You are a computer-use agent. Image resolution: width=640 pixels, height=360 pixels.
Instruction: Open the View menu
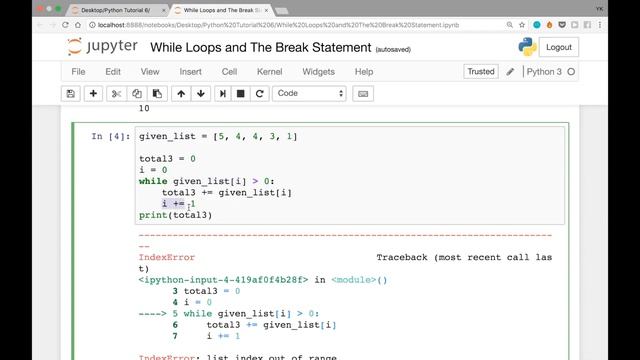click(150, 72)
